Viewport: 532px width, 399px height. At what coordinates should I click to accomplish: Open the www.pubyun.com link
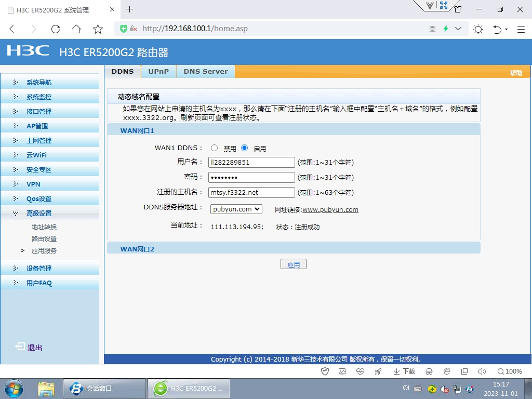click(x=330, y=210)
